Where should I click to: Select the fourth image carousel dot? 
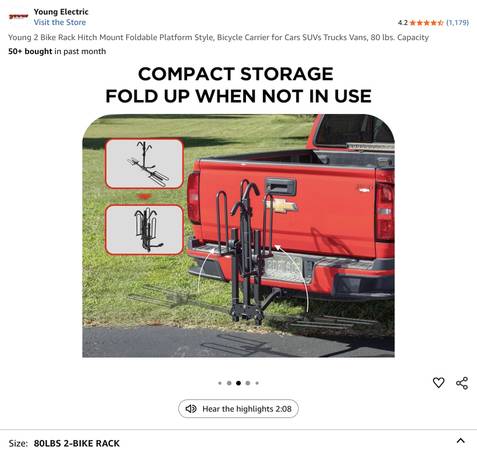(x=248, y=383)
